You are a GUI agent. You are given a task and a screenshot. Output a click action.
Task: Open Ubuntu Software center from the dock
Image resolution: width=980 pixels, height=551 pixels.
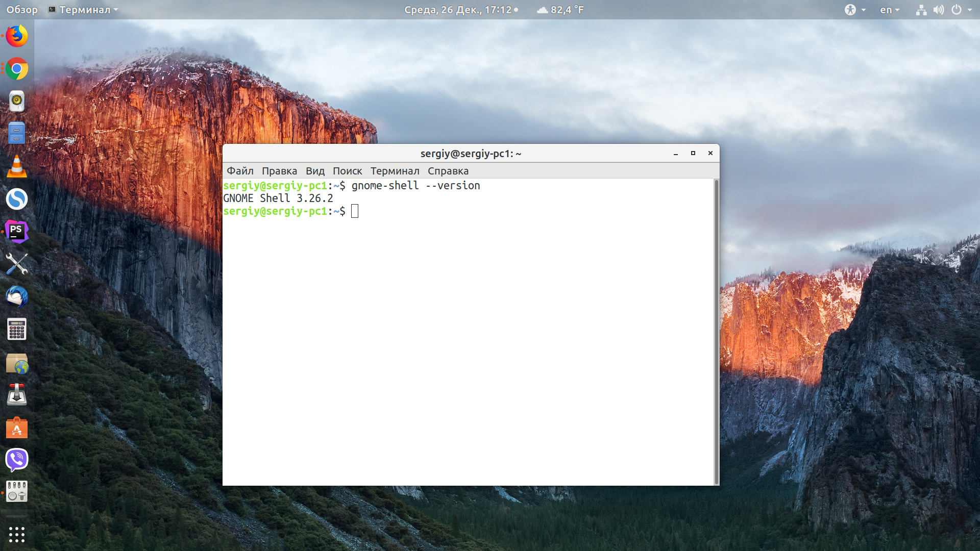point(17,428)
